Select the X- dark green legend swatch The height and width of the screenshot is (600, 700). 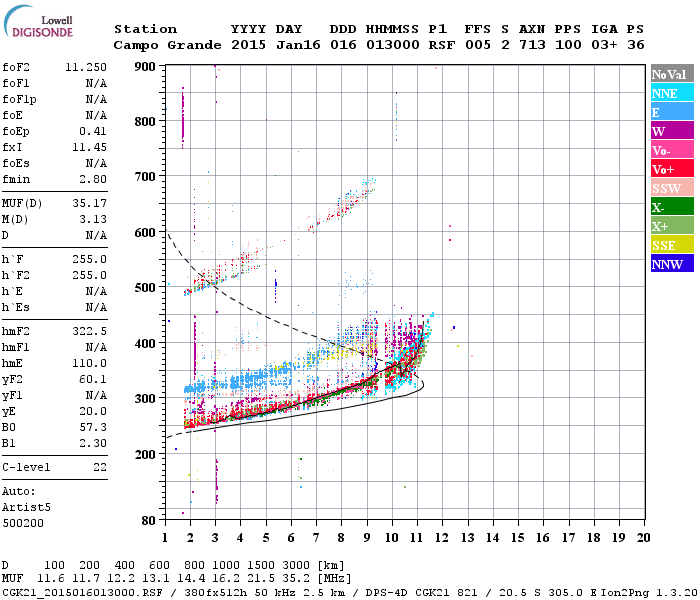(672, 207)
